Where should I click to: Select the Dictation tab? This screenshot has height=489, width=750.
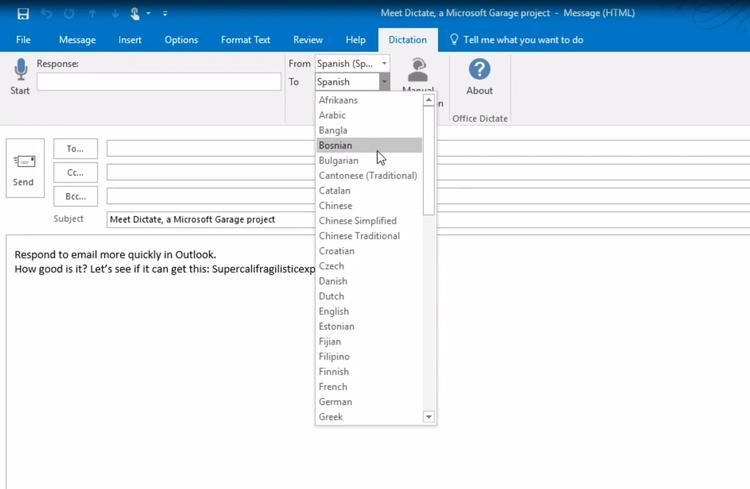click(x=408, y=40)
